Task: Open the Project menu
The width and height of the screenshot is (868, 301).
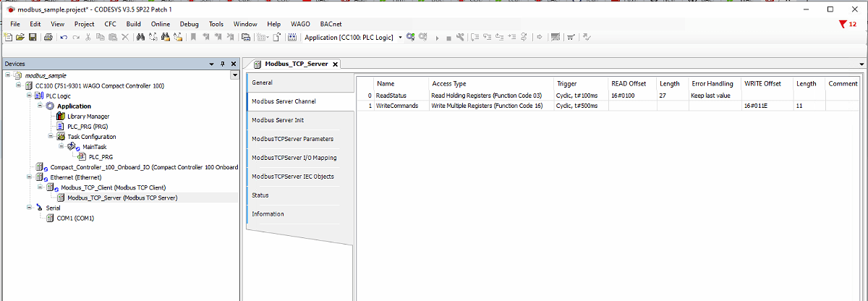Action: [85, 24]
